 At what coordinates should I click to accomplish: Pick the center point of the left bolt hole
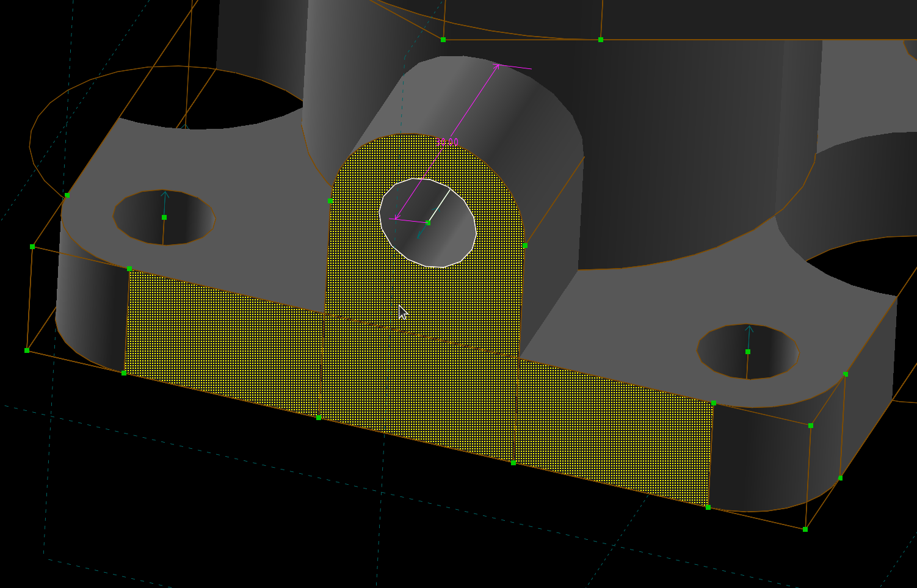(x=164, y=217)
